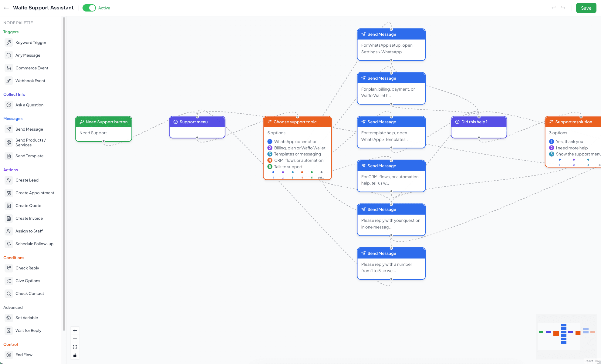Choose the Schedule Follow-up bell icon
Image resolution: width=601 pixels, height=364 pixels.
pos(9,244)
